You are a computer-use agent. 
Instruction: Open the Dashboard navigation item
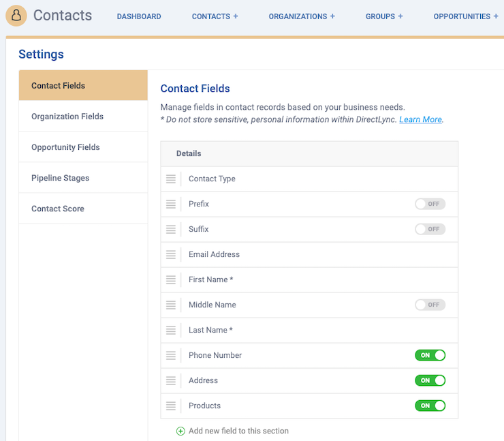139,16
